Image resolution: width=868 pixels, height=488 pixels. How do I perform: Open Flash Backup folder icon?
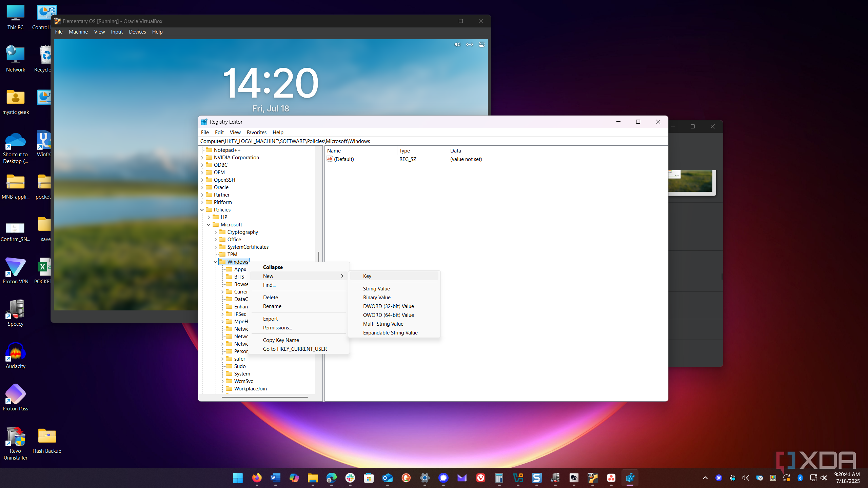point(47,440)
